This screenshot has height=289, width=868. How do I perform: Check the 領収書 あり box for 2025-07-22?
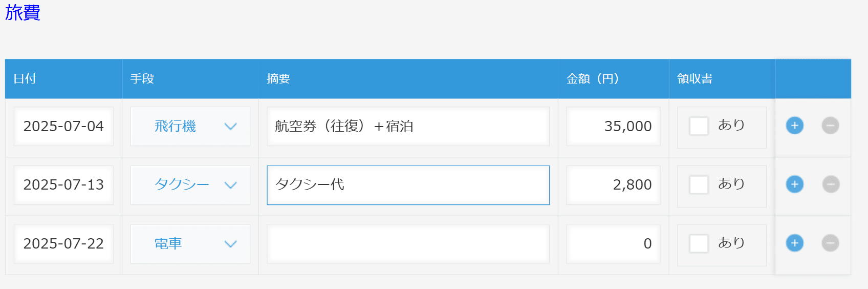(x=699, y=243)
